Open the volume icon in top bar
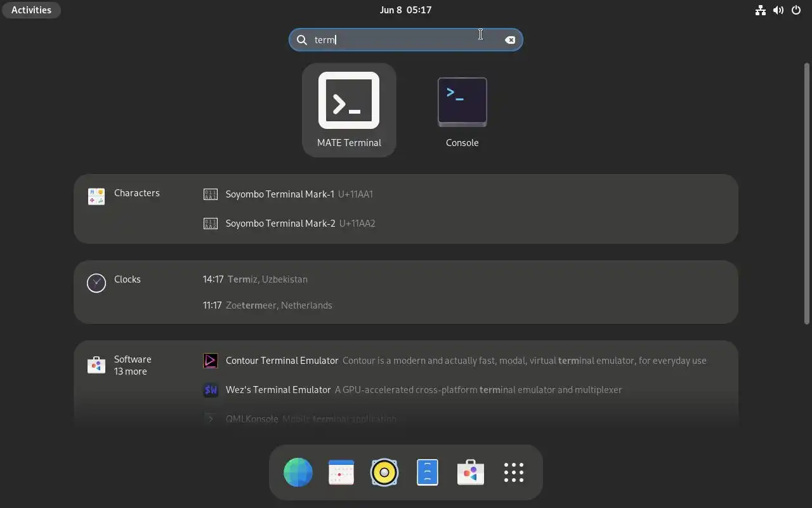812x508 pixels. [x=778, y=10]
